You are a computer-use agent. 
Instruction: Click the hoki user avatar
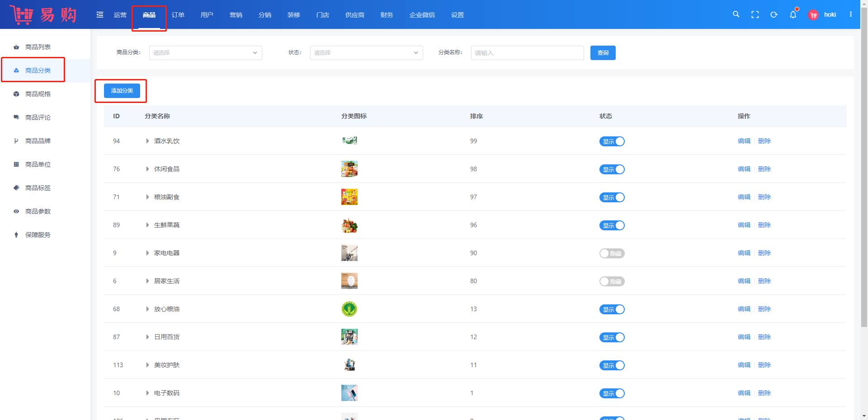click(813, 15)
